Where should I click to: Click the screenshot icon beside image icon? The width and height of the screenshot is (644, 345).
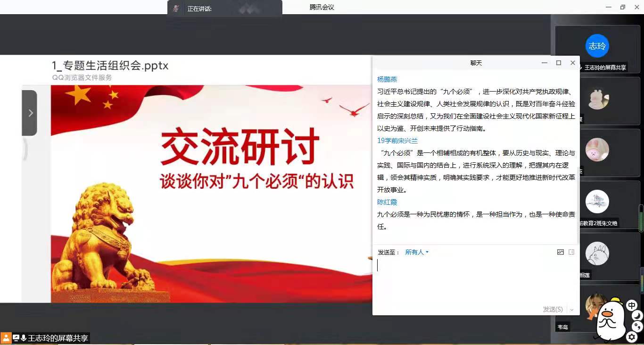click(x=571, y=252)
